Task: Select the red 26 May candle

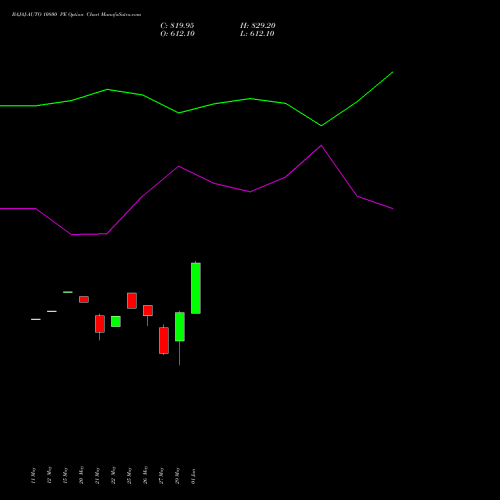Action: tap(148, 310)
